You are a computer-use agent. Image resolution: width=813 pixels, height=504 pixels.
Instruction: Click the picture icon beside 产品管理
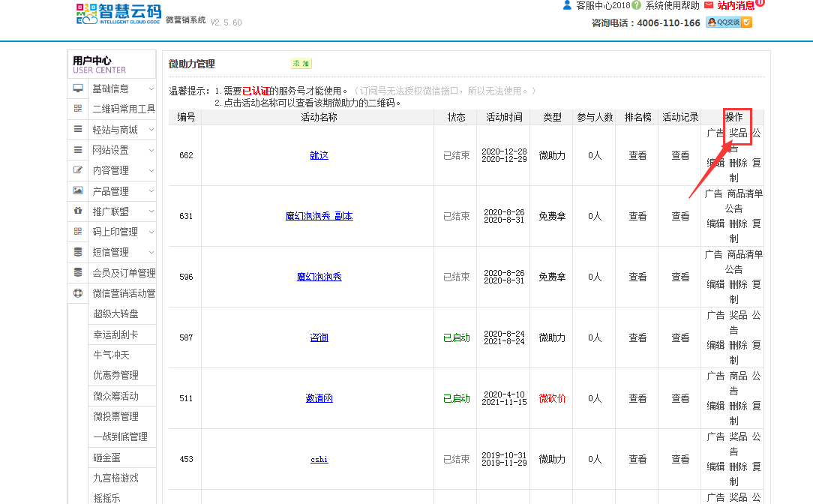[78, 190]
